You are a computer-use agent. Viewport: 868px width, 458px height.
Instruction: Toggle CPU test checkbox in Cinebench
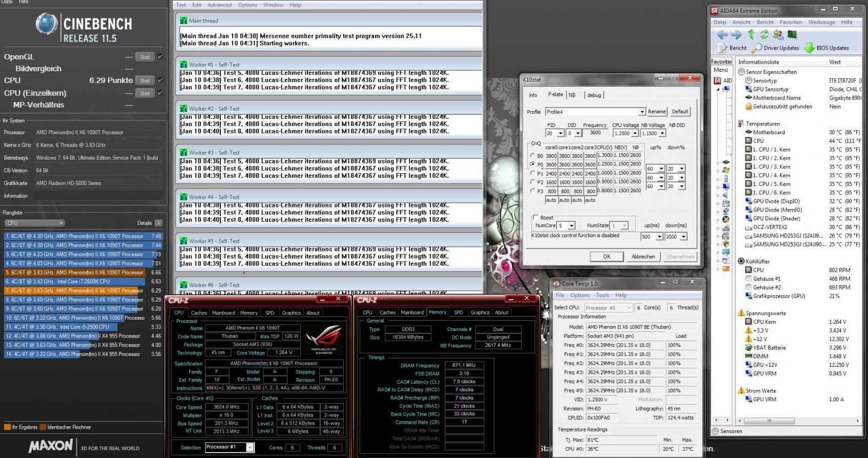[x=160, y=80]
